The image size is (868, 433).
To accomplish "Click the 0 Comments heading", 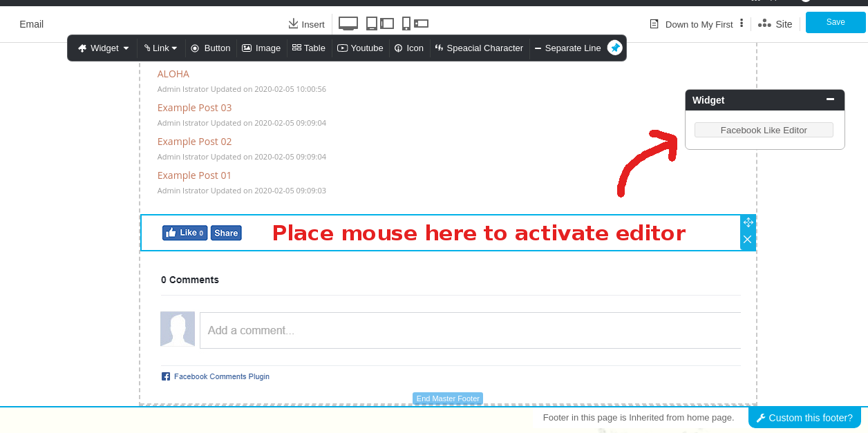I will [x=190, y=280].
